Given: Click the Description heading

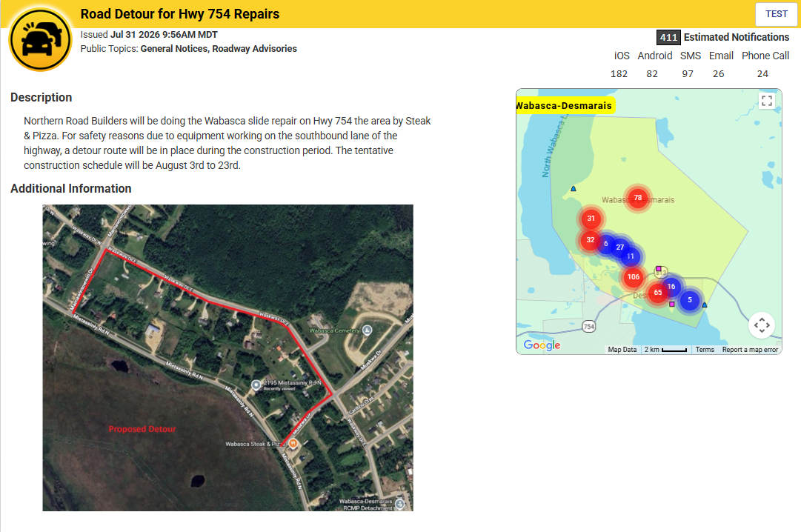Looking at the screenshot, I should (41, 97).
